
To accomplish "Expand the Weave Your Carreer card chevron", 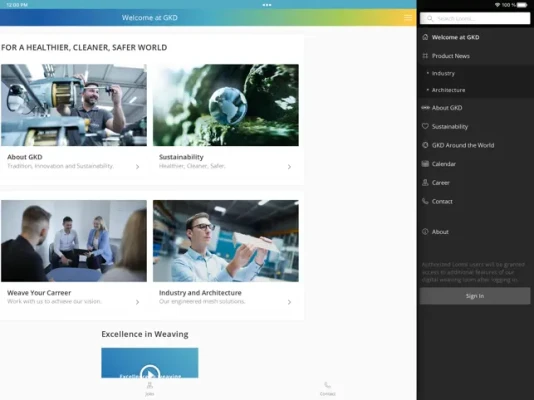I will 137,302.
